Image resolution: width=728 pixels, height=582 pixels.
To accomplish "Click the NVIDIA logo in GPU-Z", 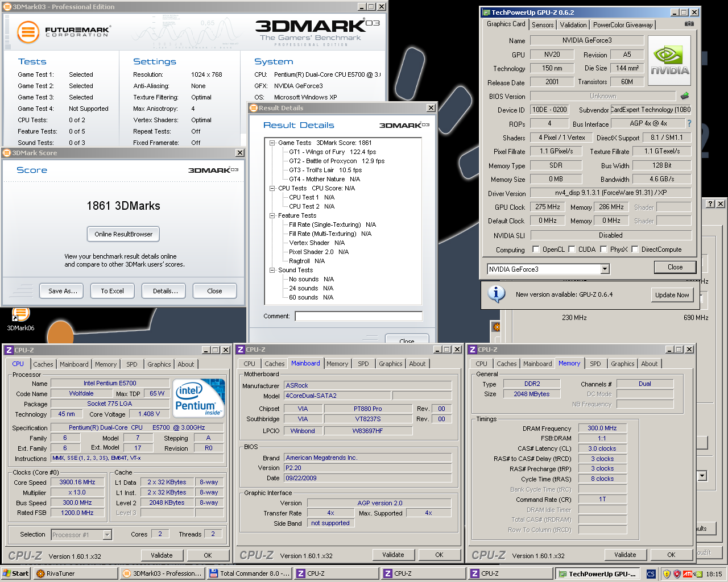I will coord(669,61).
